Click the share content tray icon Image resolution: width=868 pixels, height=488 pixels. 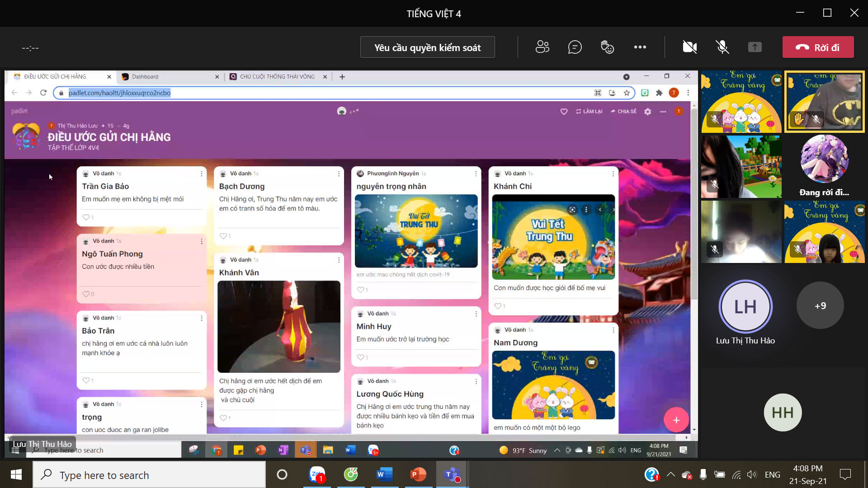pos(755,47)
